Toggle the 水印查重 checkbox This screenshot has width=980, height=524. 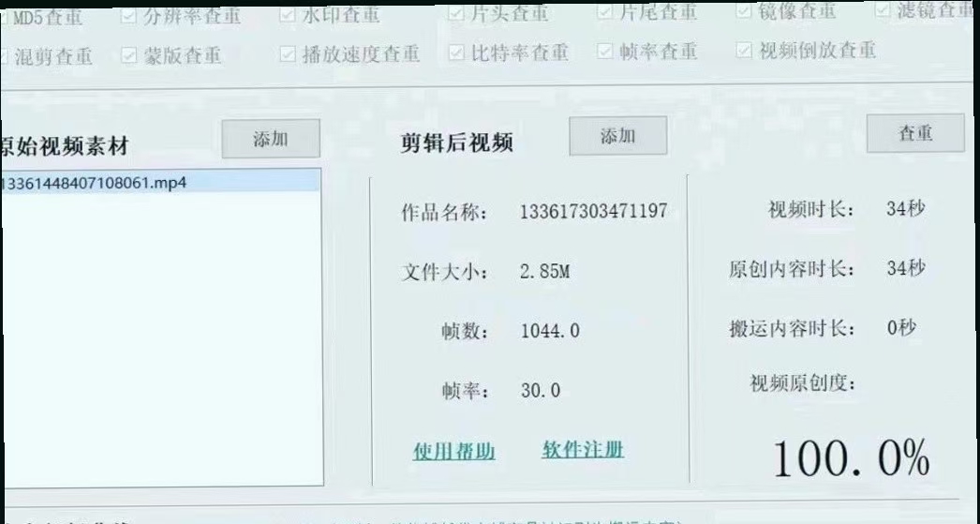pyautogui.click(x=288, y=15)
